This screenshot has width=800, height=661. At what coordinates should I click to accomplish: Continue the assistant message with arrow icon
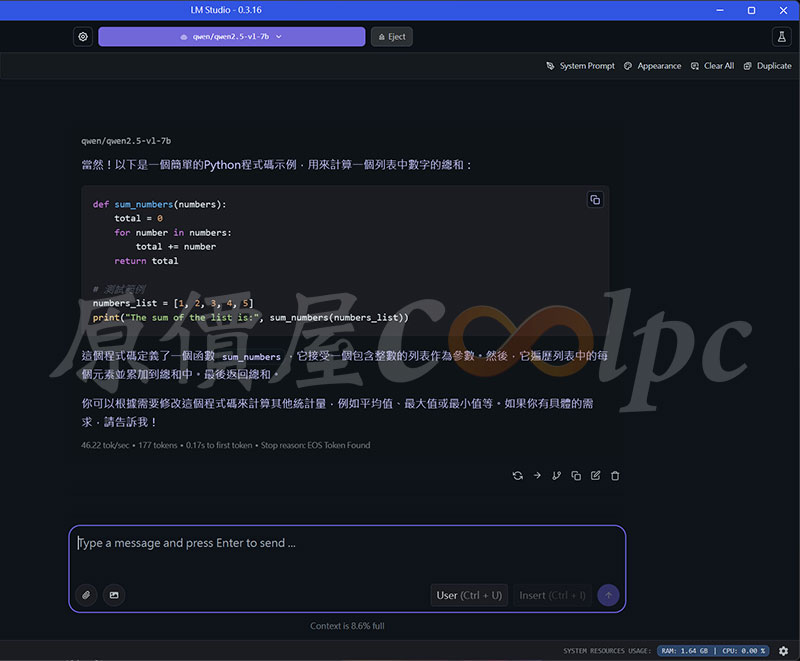click(537, 476)
